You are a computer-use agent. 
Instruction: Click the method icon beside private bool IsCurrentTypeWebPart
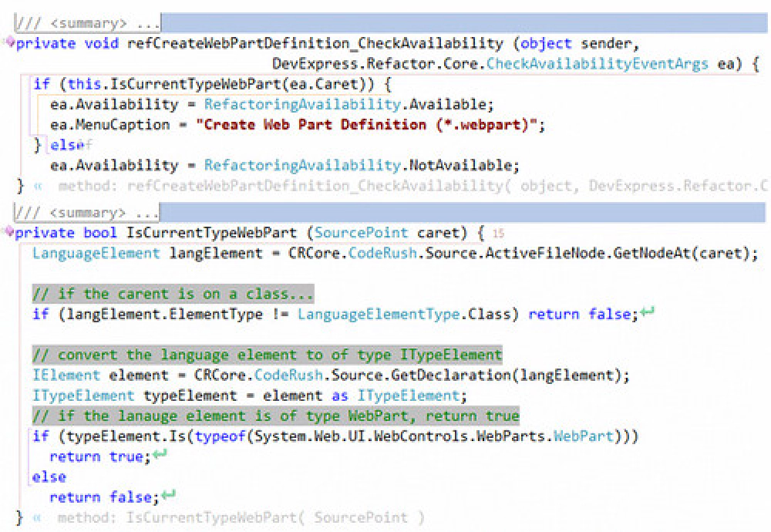10,231
